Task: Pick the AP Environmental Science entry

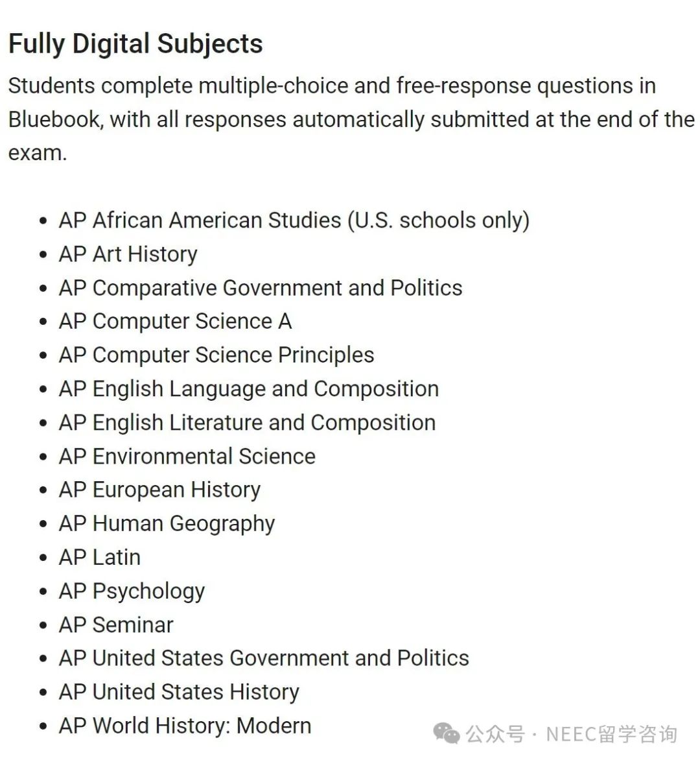Action: click(187, 457)
